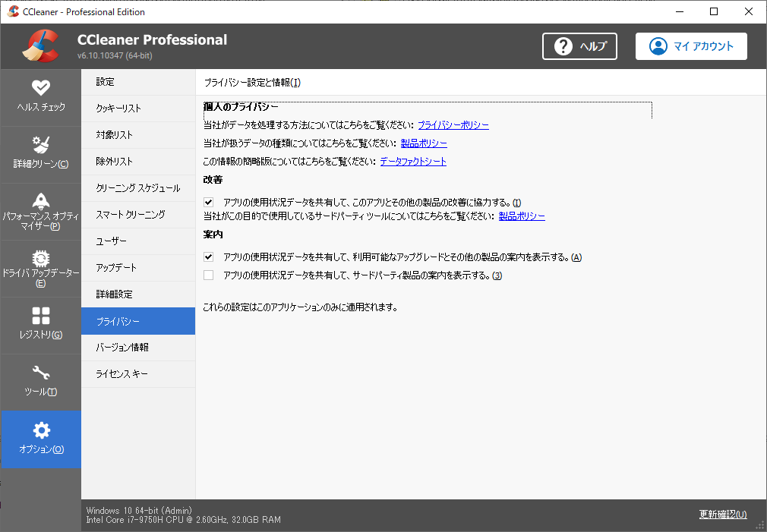Enable the third-party product offers checkbox
The image size is (767, 532).
click(x=208, y=275)
